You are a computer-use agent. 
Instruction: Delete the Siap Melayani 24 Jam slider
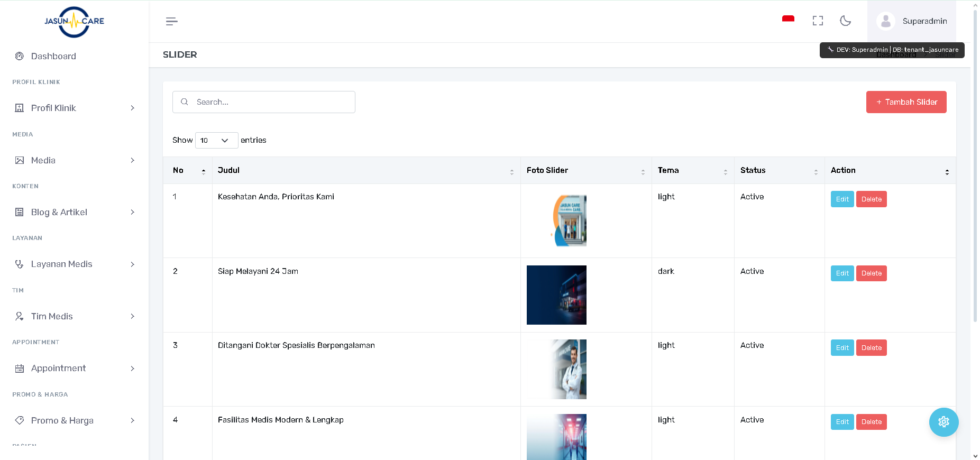[871, 273]
